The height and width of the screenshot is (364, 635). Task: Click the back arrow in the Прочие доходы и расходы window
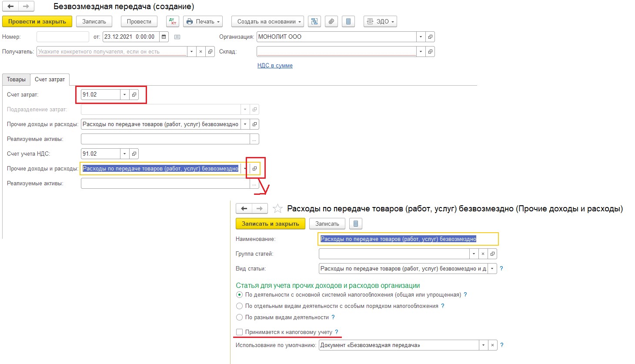[244, 208]
